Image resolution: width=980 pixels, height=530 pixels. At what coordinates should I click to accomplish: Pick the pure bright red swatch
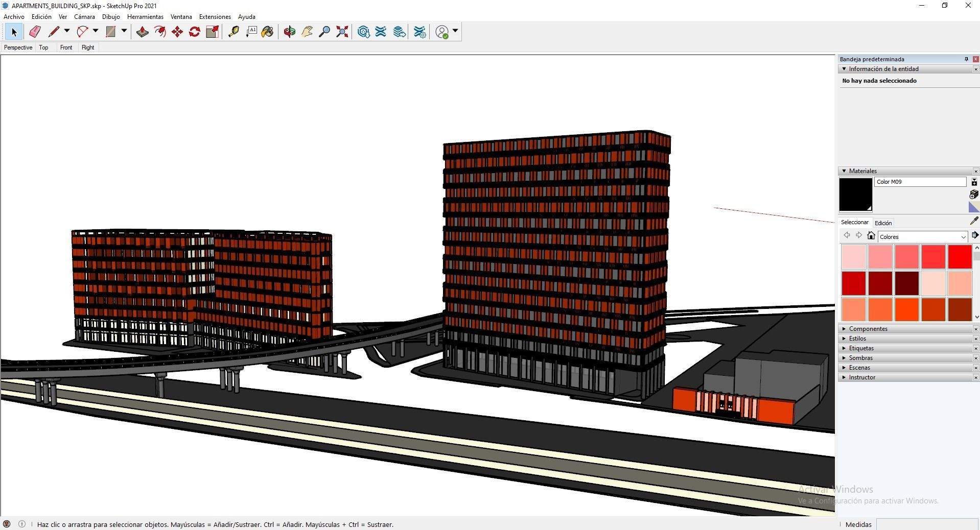click(x=960, y=257)
